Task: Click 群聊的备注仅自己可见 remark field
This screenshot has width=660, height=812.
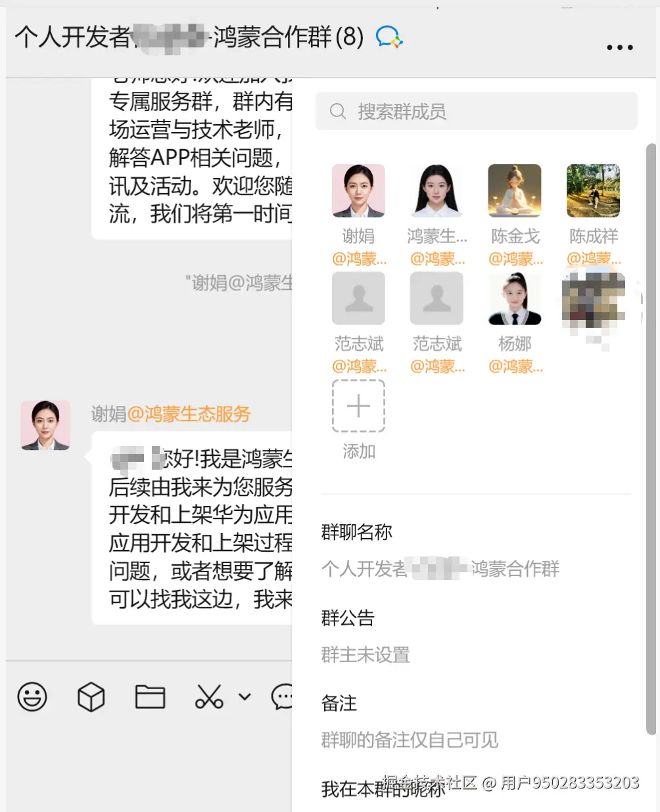Action: click(410, 740)
